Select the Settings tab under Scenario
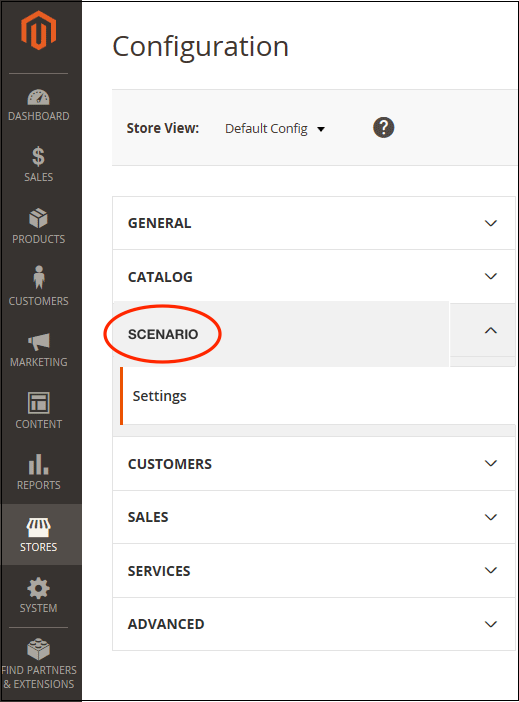519x702 pixels. click(318, 396)
